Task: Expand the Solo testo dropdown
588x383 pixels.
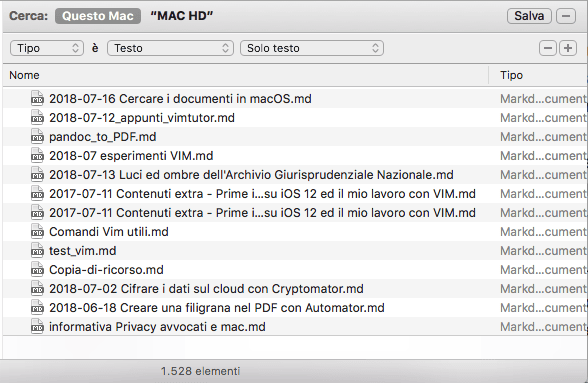Action: point(312,48)
